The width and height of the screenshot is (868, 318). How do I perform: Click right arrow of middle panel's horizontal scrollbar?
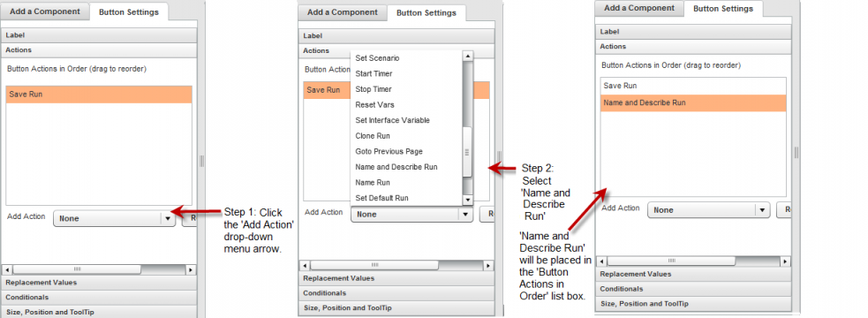coord(488,265)
